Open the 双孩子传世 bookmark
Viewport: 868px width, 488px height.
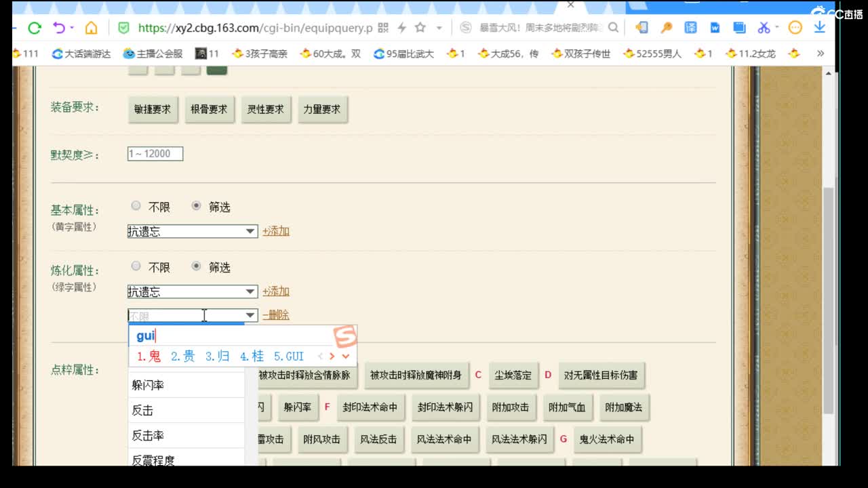(580, 54)
